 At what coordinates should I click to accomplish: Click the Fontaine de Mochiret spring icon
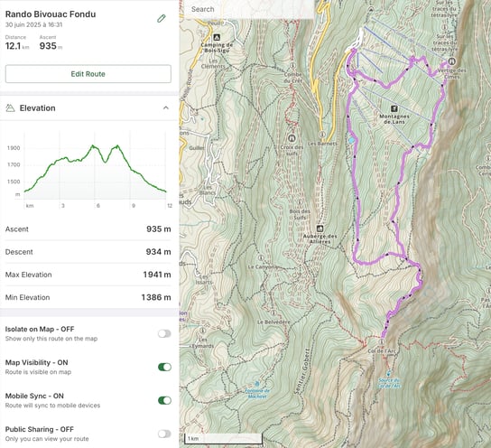257,384
